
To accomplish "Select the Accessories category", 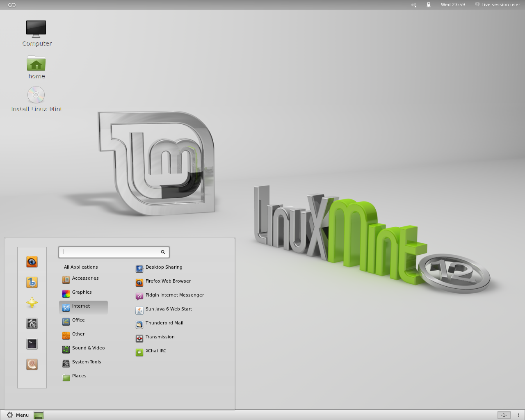I will (84, 279).
